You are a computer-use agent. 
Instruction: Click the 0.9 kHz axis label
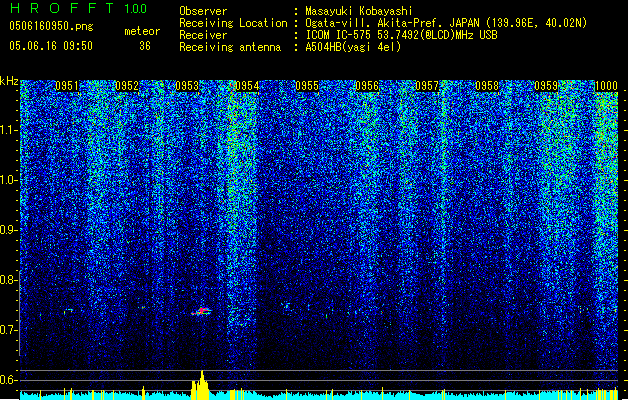pyautogui.click(x=9, y=230)
